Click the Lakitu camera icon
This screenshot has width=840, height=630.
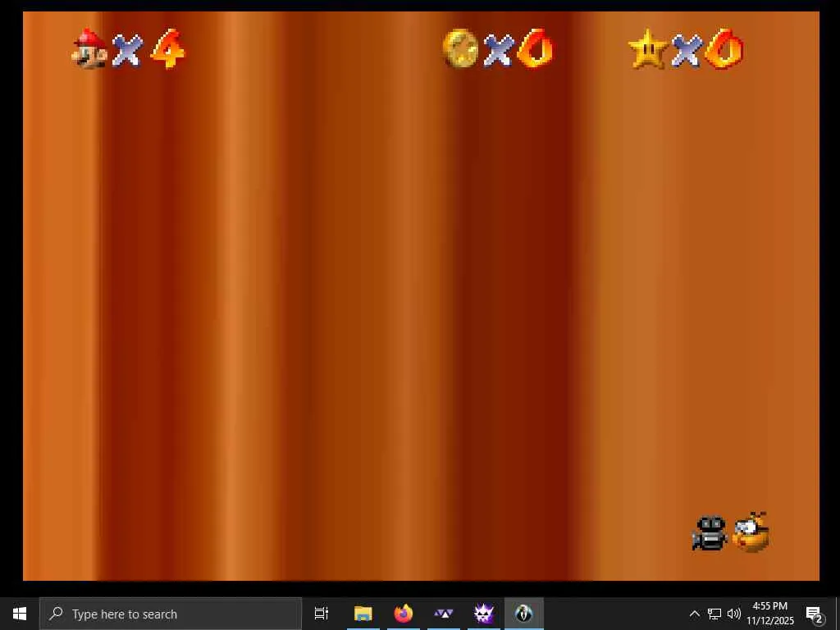[x=751, y=532]
